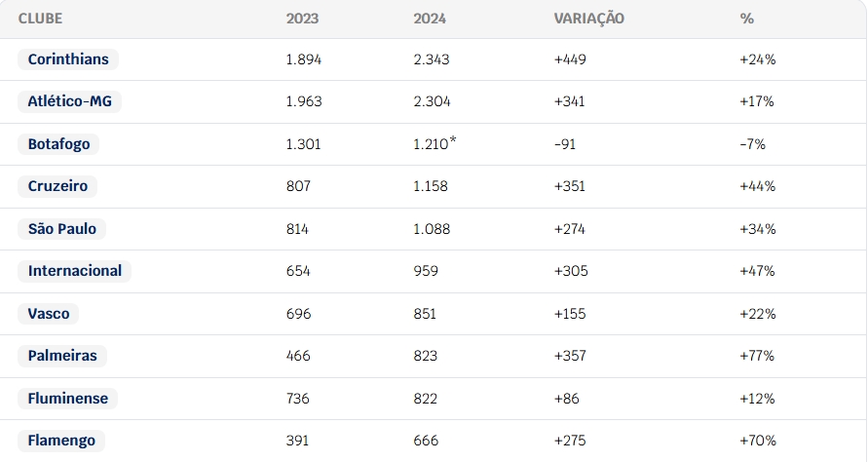Click the Cruzeiro club tag
868x462 pixels.
click(x=57, y=186)
